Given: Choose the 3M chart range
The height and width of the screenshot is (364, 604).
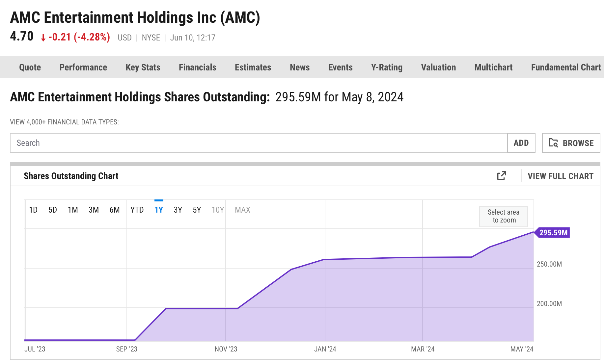Looking at the screenshot, I should [x=94, y=210].
